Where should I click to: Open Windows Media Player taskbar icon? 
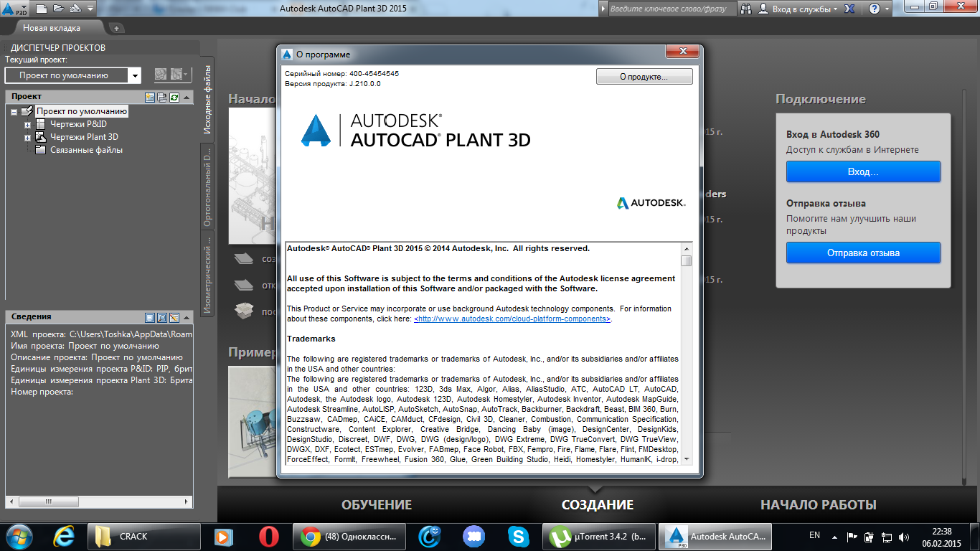[224, 536]
